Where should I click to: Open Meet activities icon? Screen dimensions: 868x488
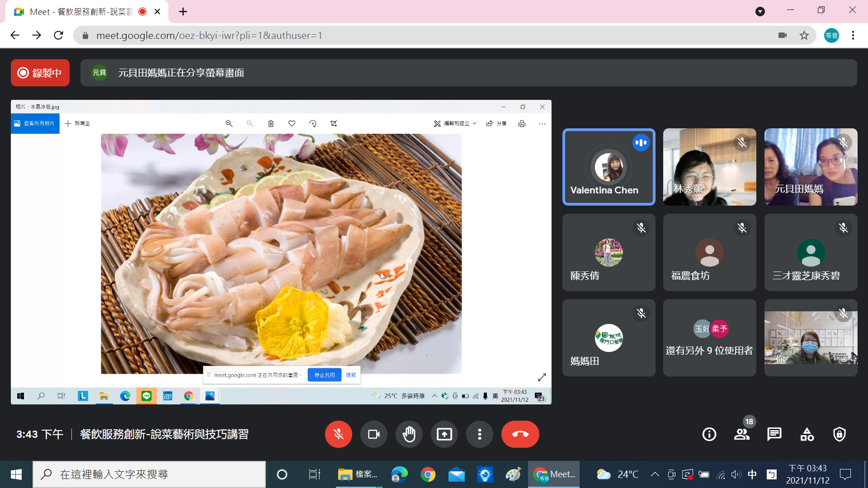pos(807,434)
